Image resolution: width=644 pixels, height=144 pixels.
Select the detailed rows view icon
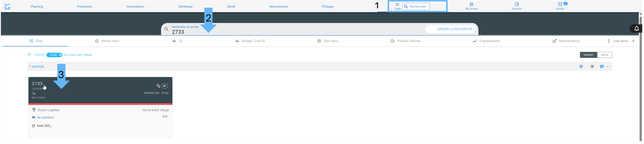tap(602, 66)
